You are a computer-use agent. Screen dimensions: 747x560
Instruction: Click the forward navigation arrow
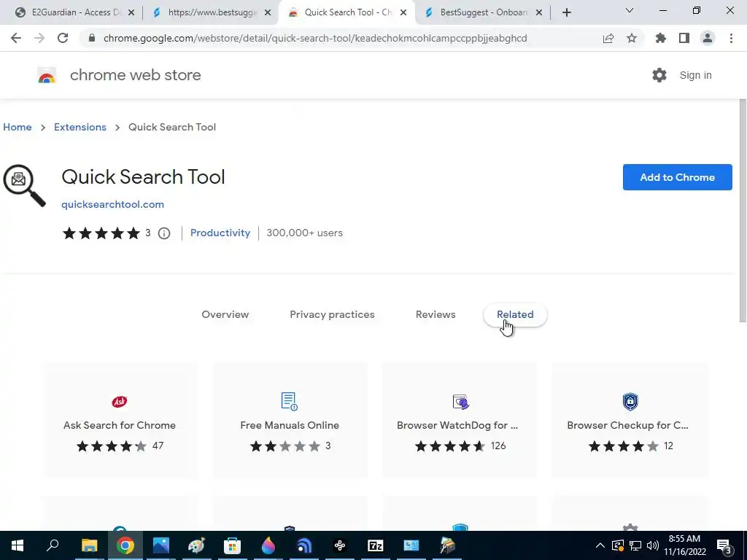point(39,38)
